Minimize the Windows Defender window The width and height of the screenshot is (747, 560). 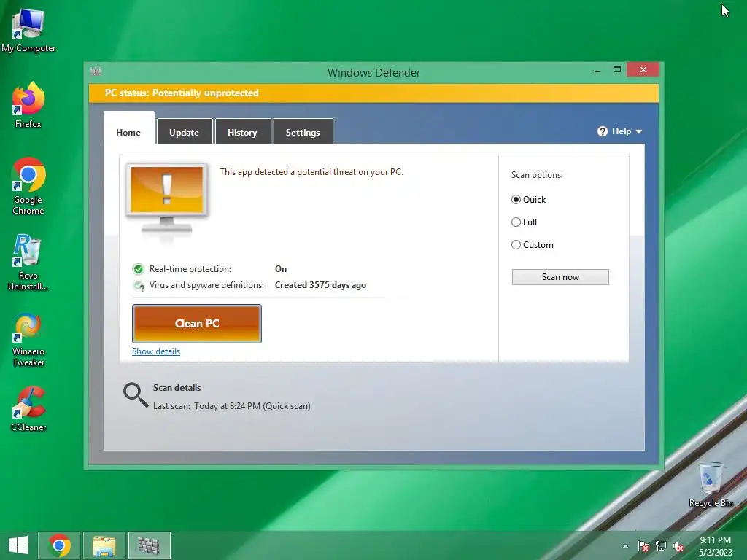pos(597,71)
